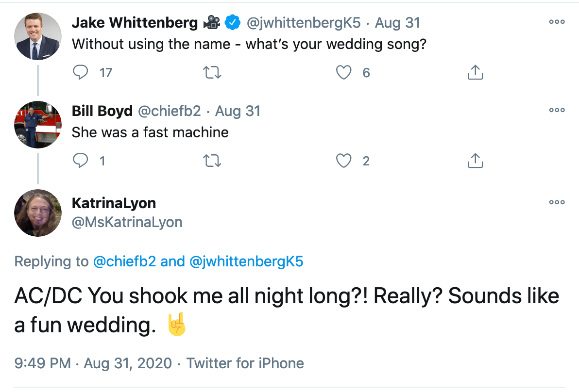Open the share icon under Bill Boyd's tweet
The width and height of the screenshot is (579, 392).
(475, 160)
